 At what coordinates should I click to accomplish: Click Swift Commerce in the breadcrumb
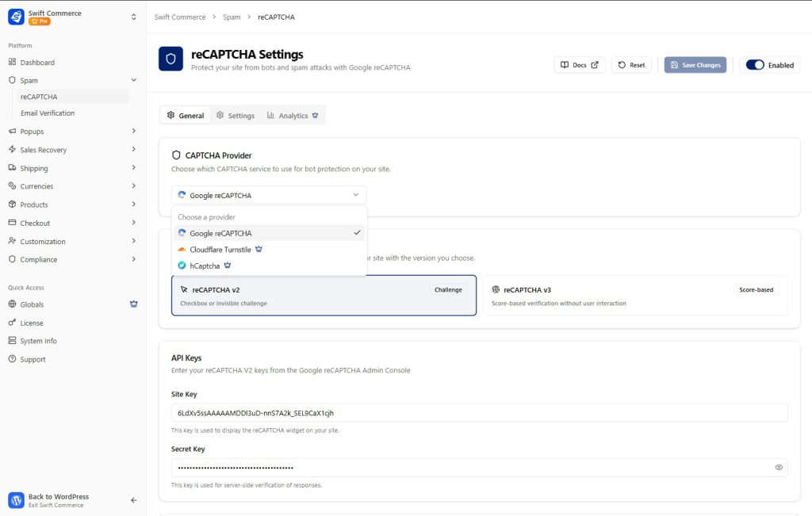coord(180,17)
